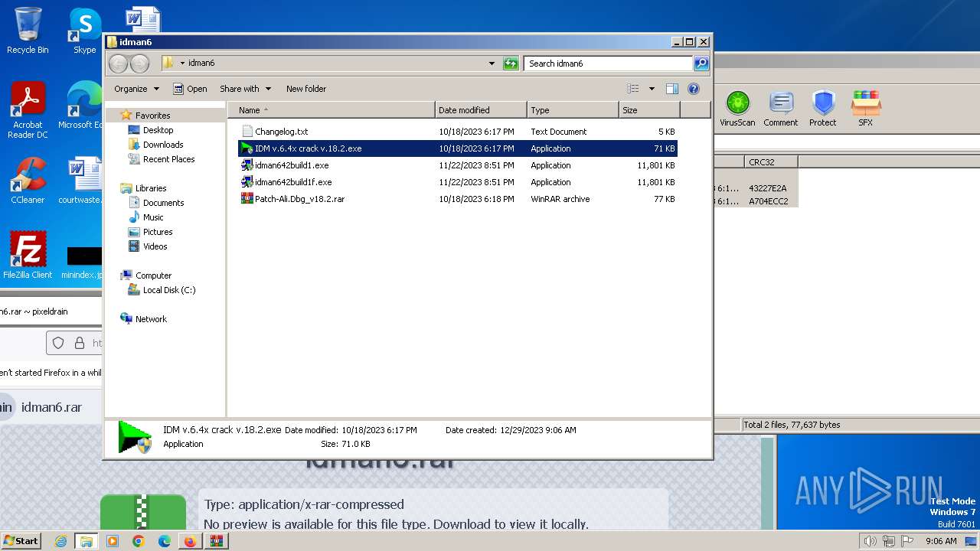Click the Protect icon in WinRAR toolbar

[823, 109]
